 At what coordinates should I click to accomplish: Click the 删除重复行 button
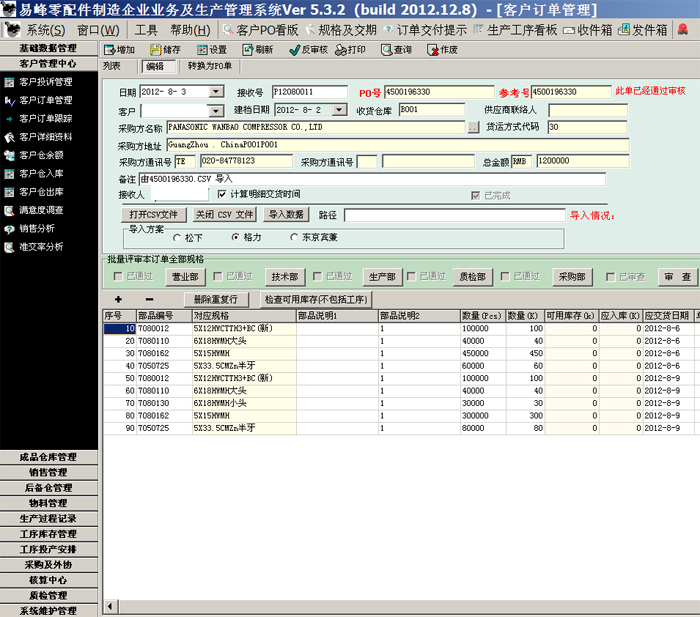point(216,299)
